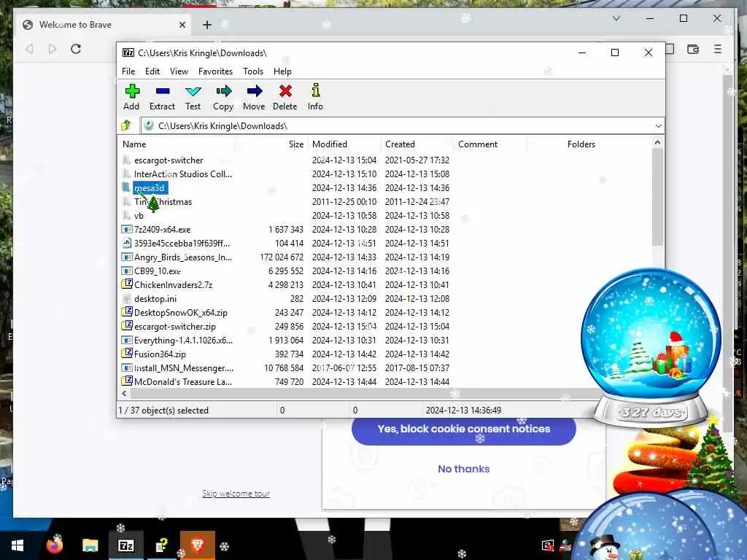Open the Edit menu
This screenshot has width=747, height=560.
coord(152,71)
